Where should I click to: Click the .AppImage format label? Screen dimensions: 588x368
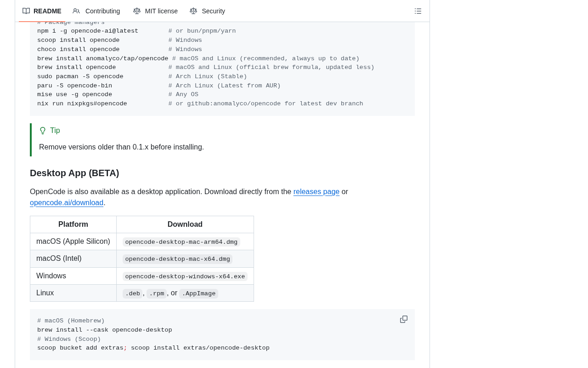coord(199,293)
